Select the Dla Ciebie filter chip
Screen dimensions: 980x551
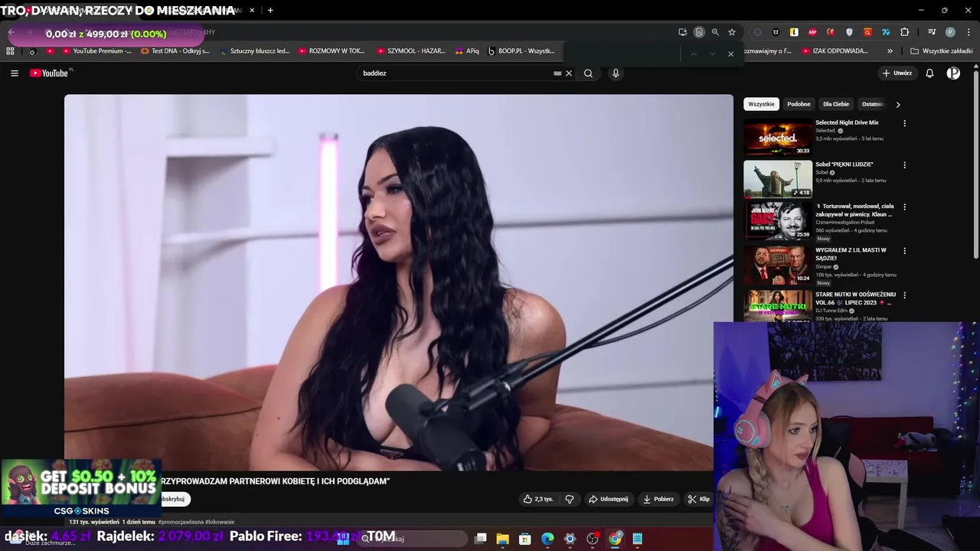click(x=836, y=104)
